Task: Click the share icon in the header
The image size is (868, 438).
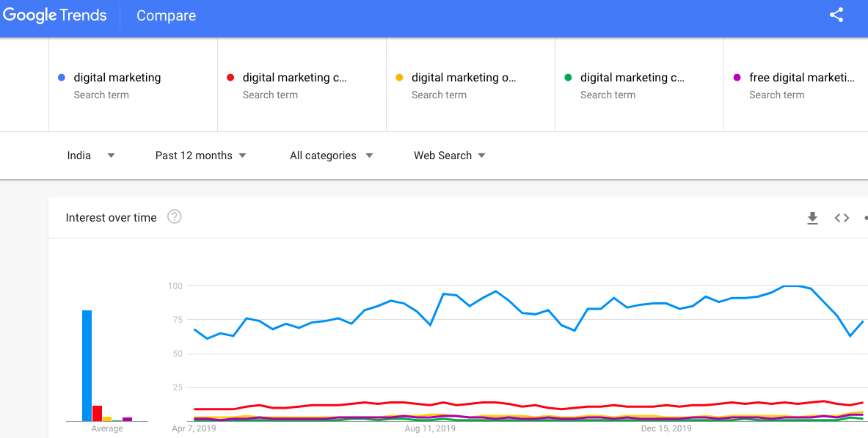Action: 836,15
